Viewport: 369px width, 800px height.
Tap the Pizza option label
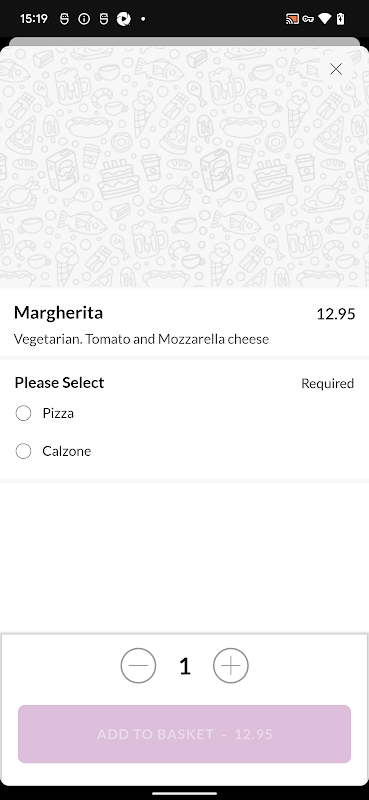tap(58, 413)
